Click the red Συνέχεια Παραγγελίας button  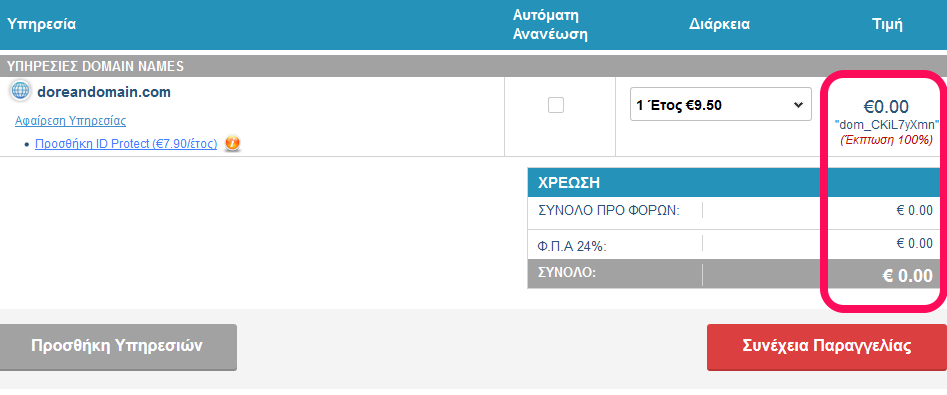826,347
